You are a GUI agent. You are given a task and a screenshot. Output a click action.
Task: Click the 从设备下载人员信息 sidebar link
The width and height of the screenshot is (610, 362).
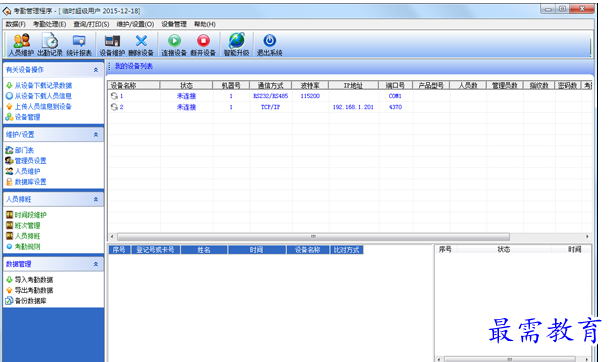tap(43, 96)
